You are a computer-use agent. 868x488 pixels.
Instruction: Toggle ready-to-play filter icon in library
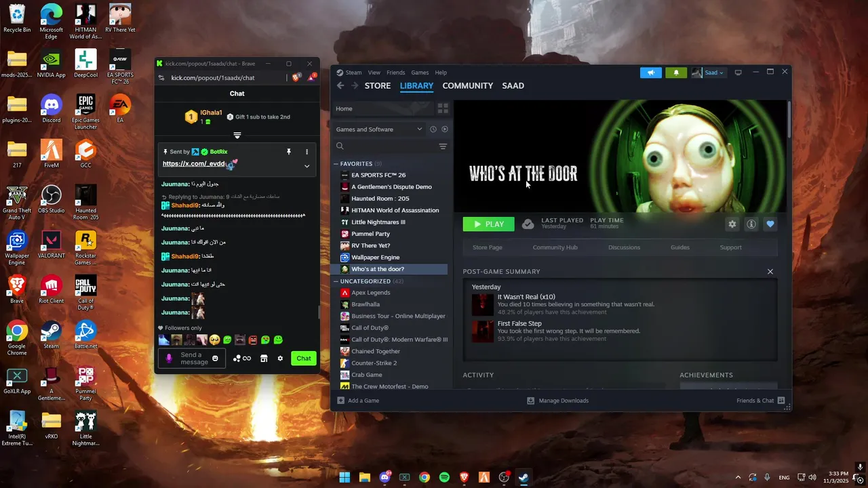[445, 129]
